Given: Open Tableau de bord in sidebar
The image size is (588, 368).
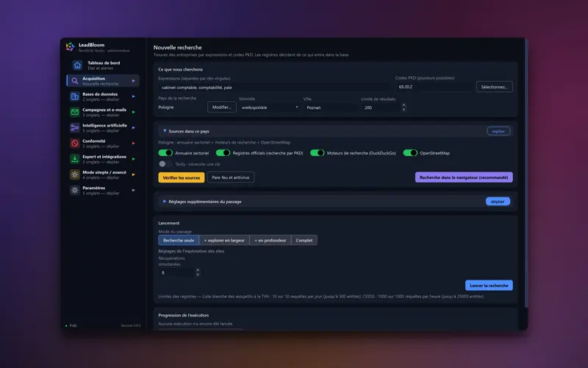Looking at the screenshot, I should point(104,66).
